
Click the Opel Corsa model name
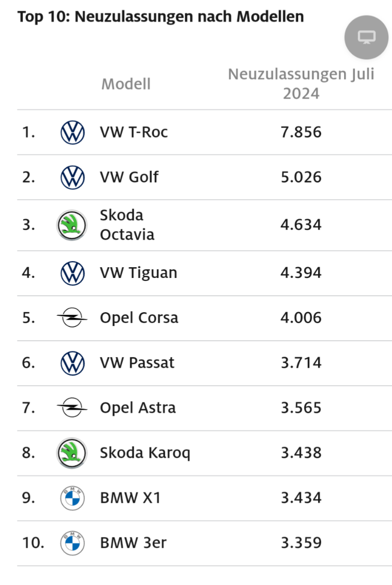pyautogui.click(x=138, y=317)
